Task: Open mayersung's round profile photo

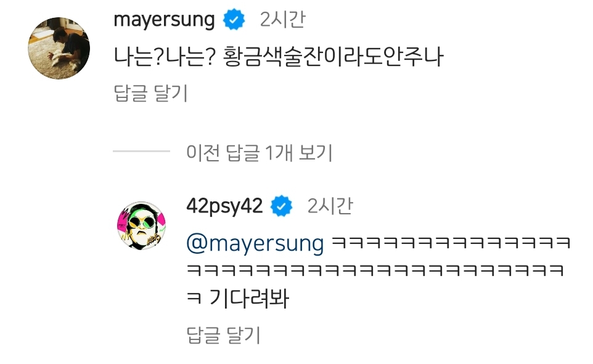Action: (59, 48)
